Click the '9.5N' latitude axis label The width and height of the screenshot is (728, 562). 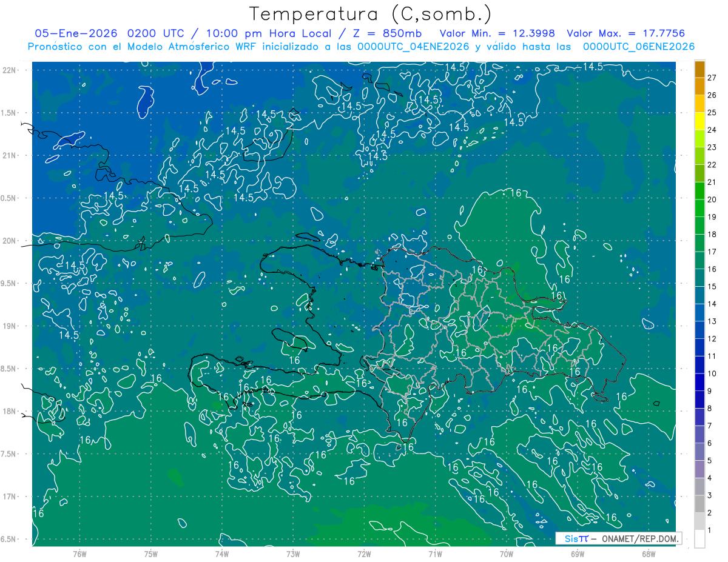click(8, 283)
